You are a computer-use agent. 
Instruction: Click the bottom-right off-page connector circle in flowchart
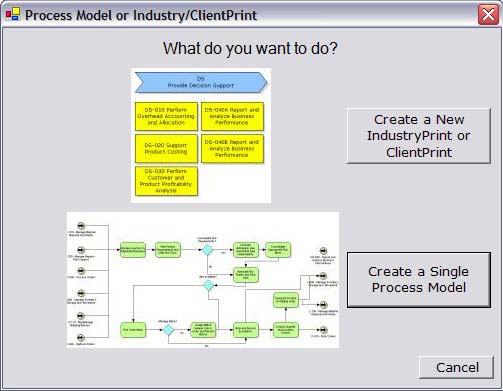(x=323, y=330)
